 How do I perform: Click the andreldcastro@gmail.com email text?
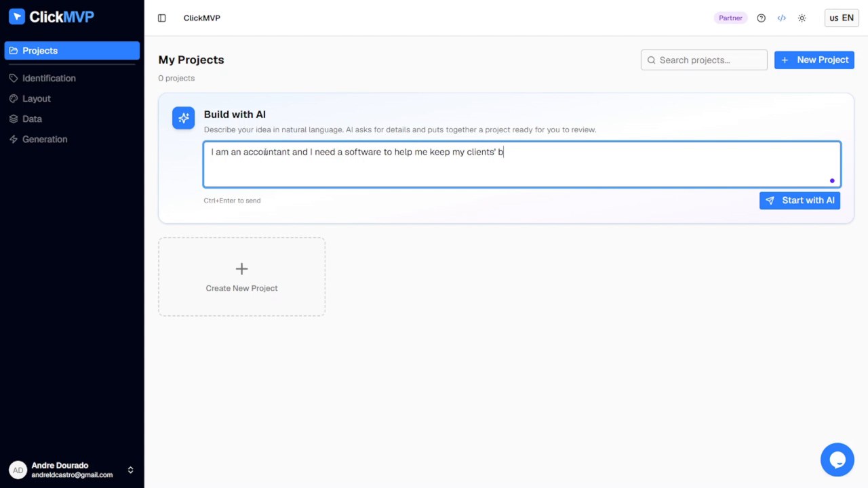tap(72, 475)
